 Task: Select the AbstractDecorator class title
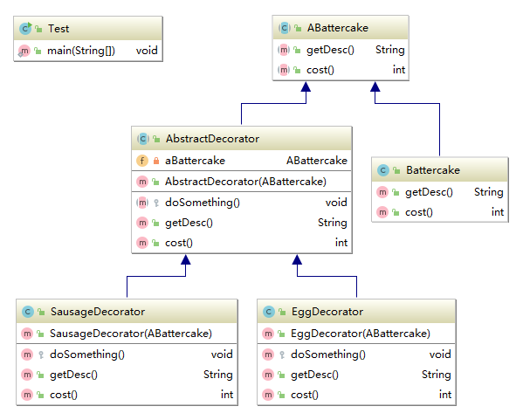212,139
